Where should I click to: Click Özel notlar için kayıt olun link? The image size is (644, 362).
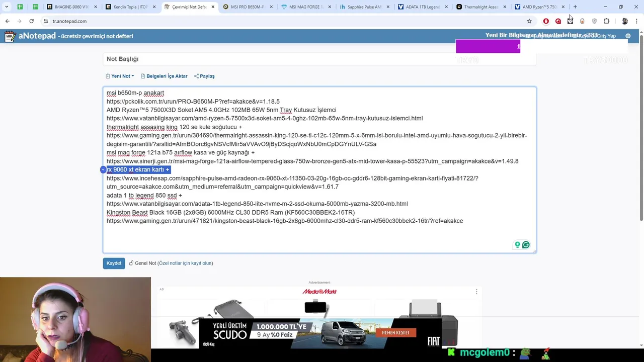(x=185, y=263)
